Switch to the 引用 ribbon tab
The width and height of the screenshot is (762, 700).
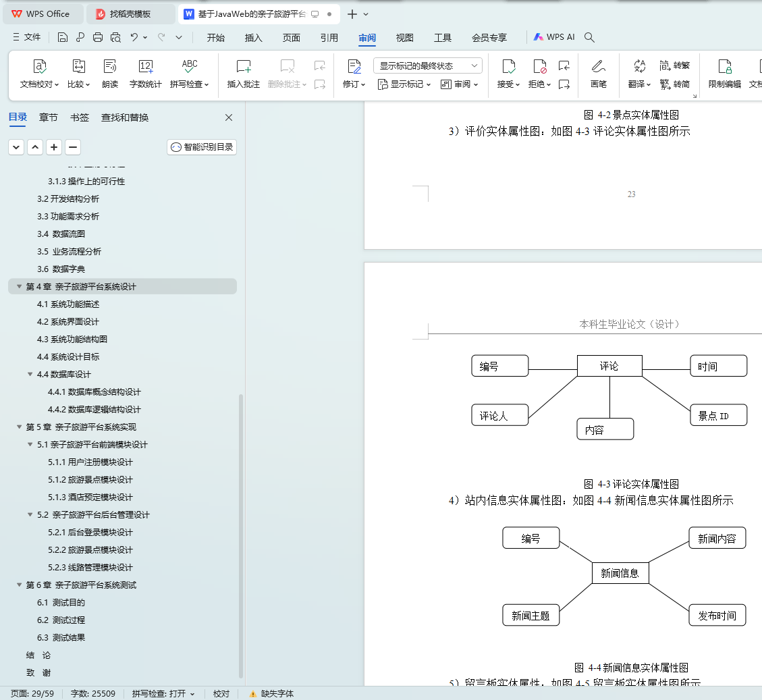[329, 37]
